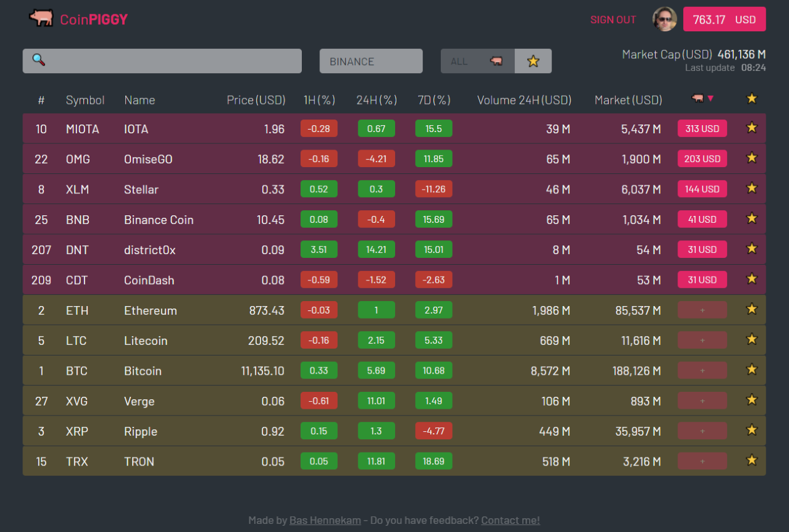
Task: Click the Last update time 08:24
Action: click(753, 68)
